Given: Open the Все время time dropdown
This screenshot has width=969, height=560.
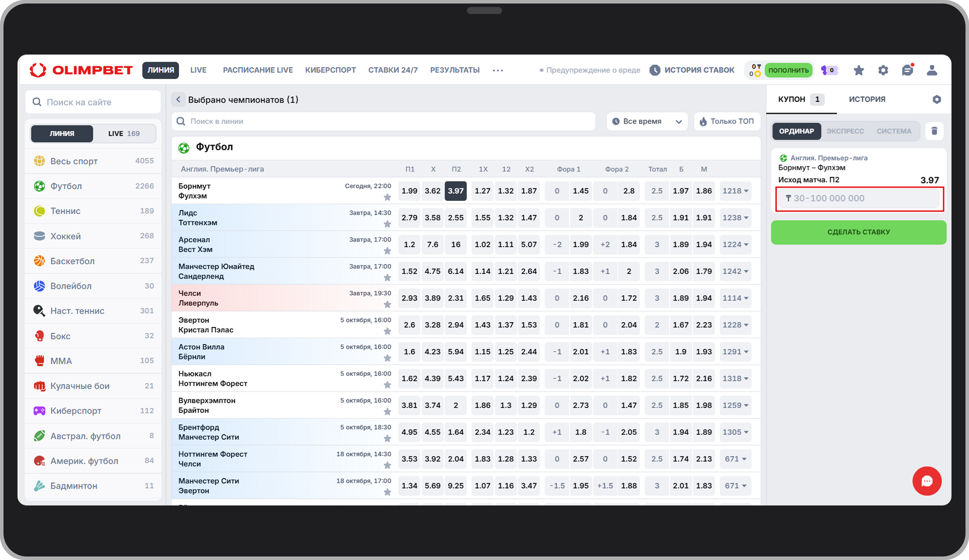Looking at the screenshot, I should pyautogui.click(x=647, y=121).
